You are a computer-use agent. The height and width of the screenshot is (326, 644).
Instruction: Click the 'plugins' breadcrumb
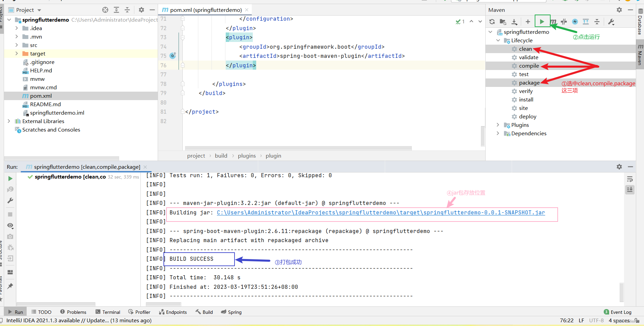(x=247, y=156)
